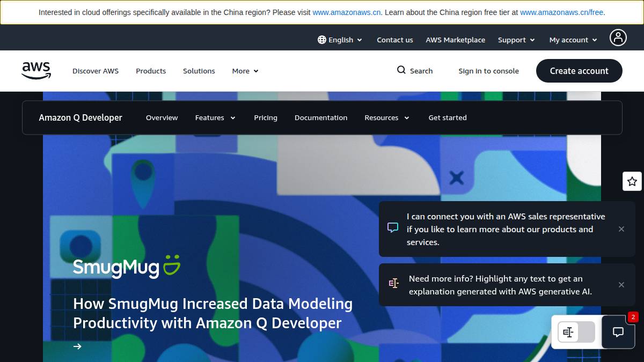Click the arrow under SmugMug headline
This screenshot has width=644, height=362.
77,346
